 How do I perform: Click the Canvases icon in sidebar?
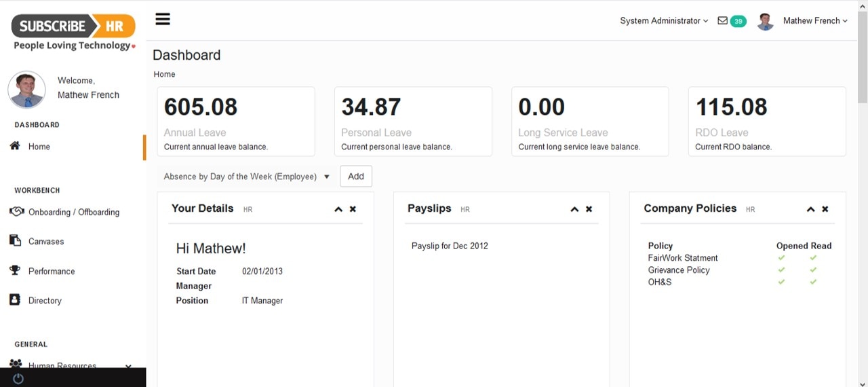15,241
